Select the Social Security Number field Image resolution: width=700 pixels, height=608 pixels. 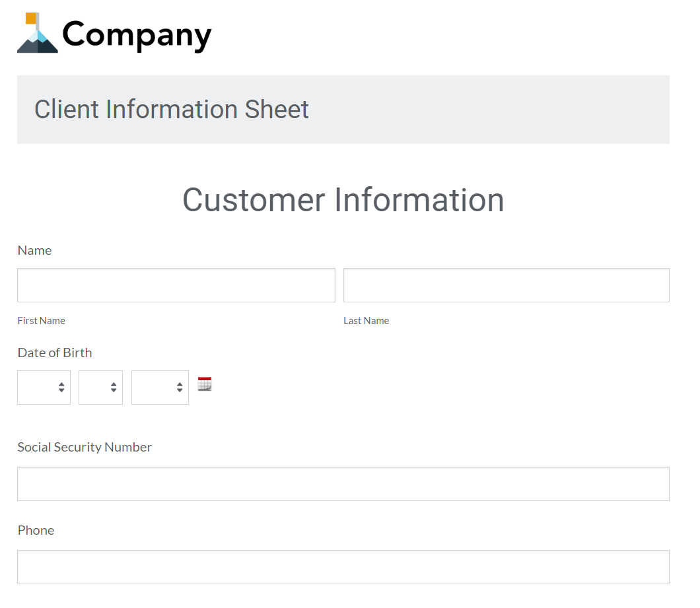[x=343, y=484]
